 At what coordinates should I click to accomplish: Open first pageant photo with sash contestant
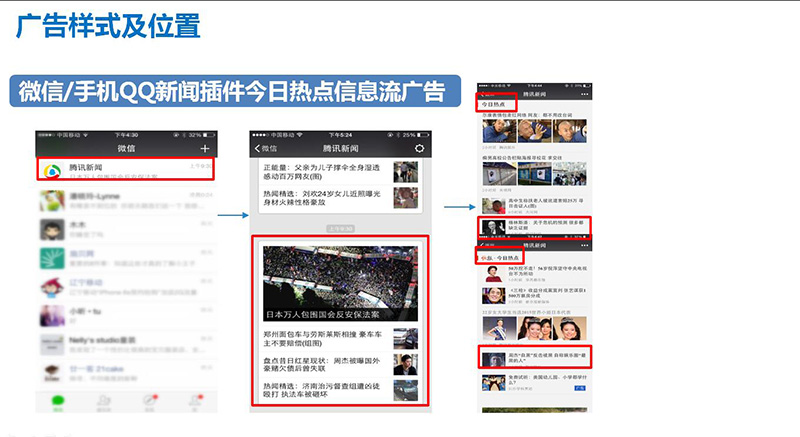[x=499, y=329]
